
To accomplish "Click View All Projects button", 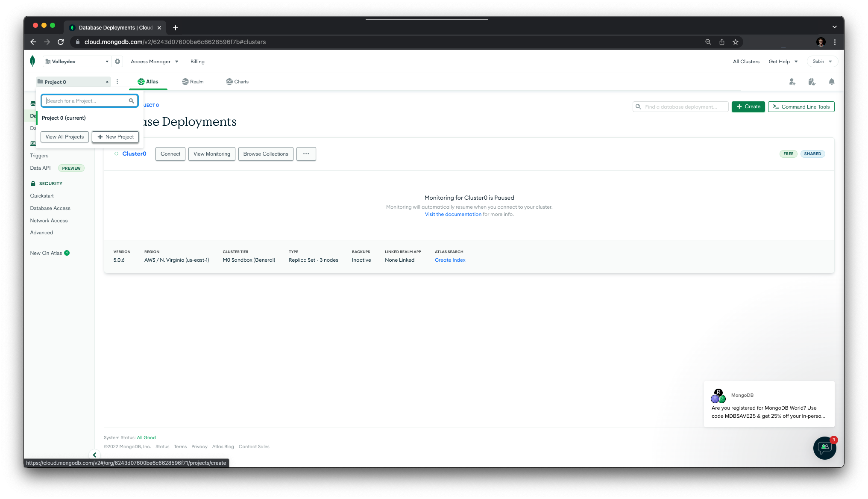I will click(x=65, y=137).
